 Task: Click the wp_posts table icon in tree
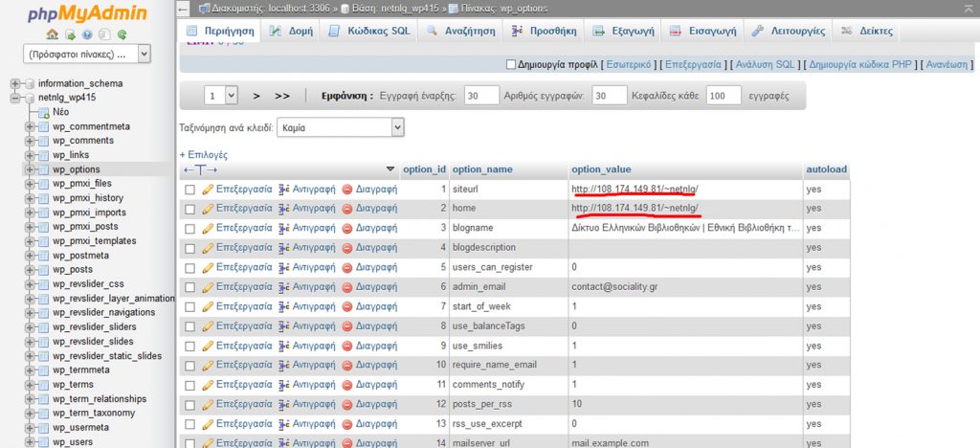coord(42,270)
